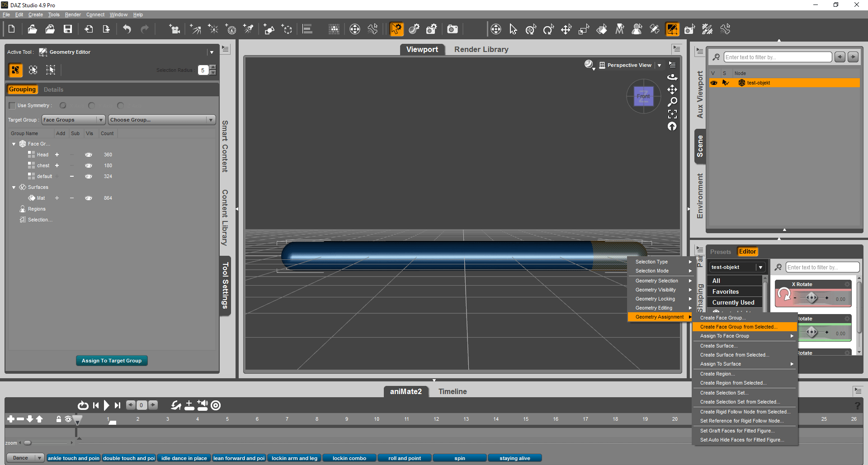The height and width of the screenshot is (465, 868).
Task: Click the lean forward and point clip
Action: pos(239,458)
